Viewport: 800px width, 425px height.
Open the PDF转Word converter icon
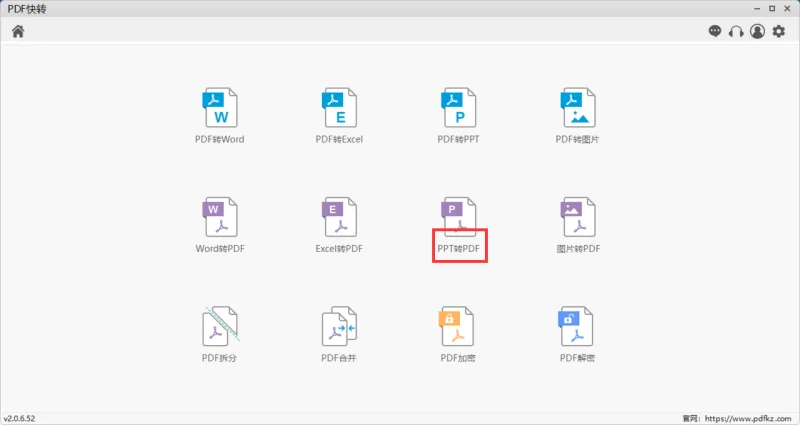coord(220,108)
